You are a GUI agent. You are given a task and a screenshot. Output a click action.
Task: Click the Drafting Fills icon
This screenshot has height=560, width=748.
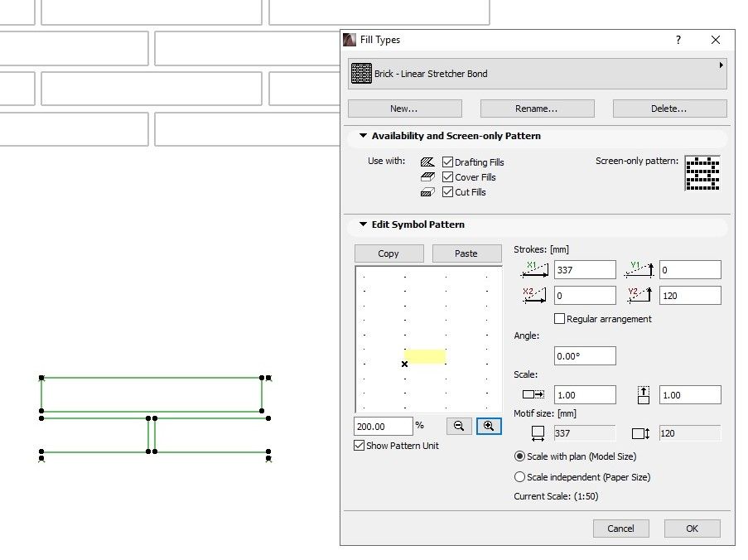point(427,162)
